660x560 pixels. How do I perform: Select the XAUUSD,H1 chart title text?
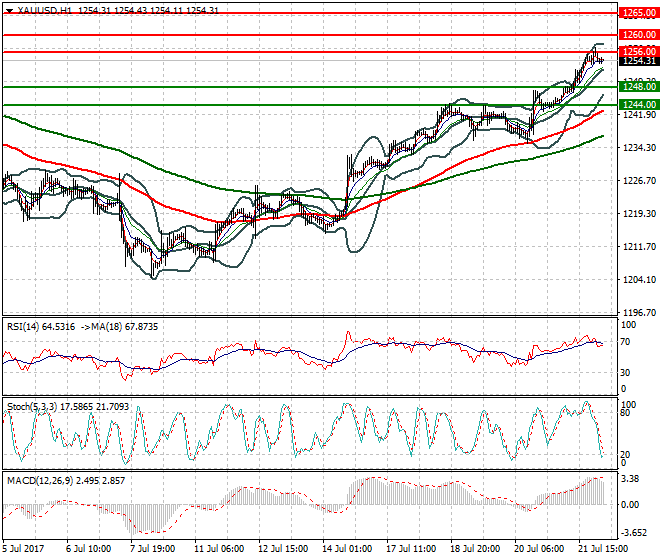pyautogui.click(x=45, y=10)
